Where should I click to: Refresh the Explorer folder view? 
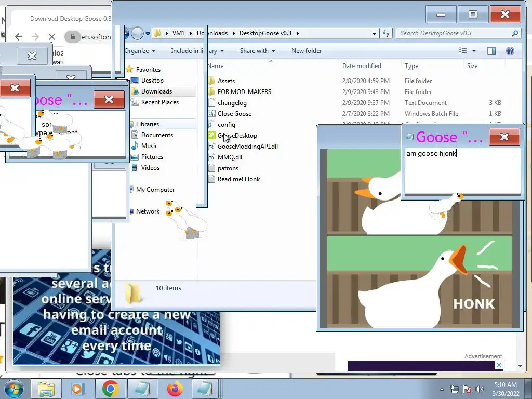click(x=386, y=33)
